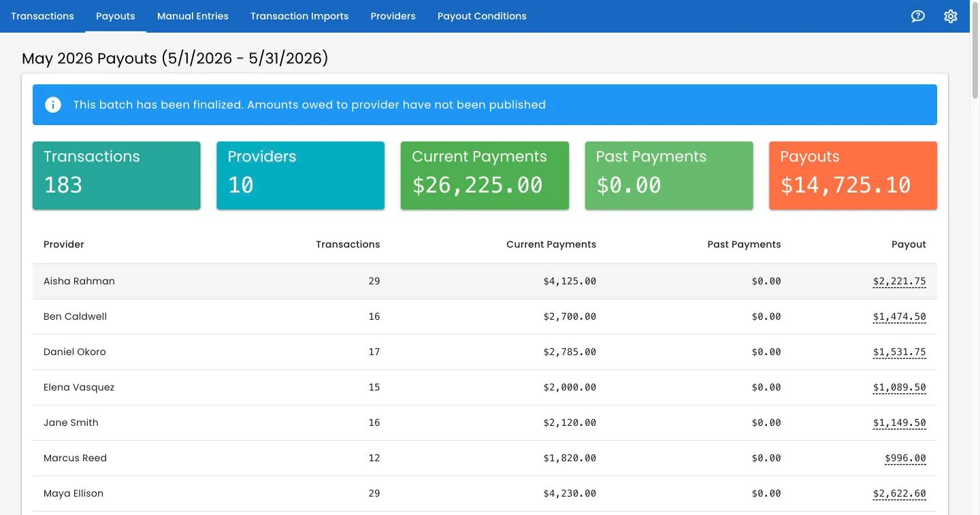Switch to the Payout Conditions tab
This screenshot has width=980, height=515.
click(x=482, y=16)
